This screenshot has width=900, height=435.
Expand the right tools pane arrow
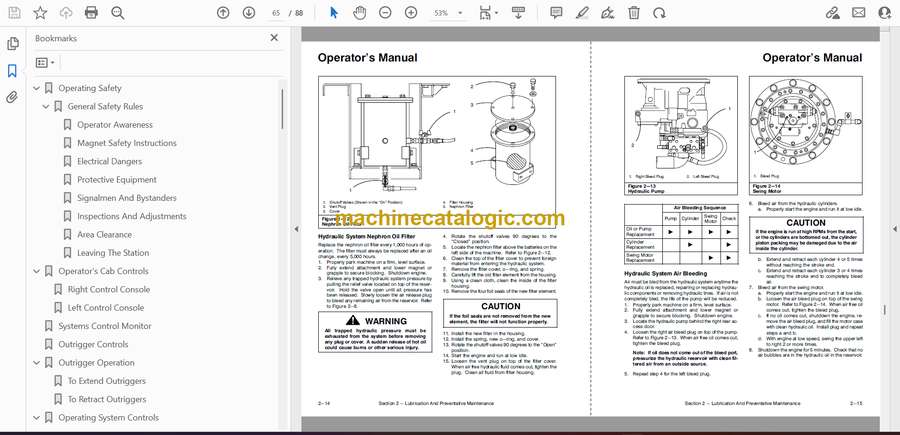(x=894, y=229)
